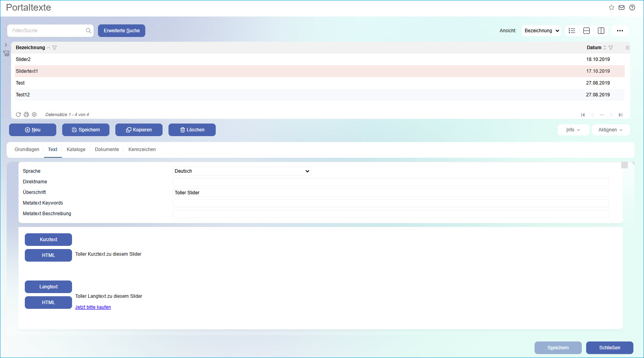Copy the record with Kopieren
This screenshot has height=358, width=644.
coord(139,130)
